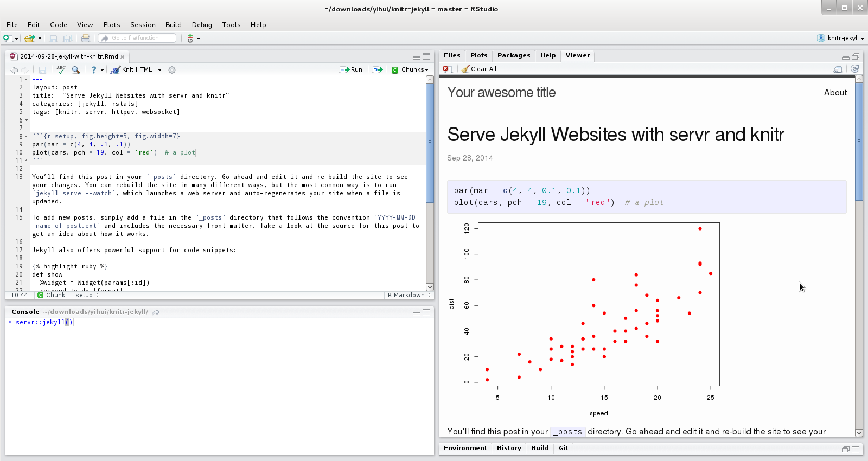Viewport: 868px width, 461px height.
Task: Click the Knit HTML button
Action: [x=131, y=69]
